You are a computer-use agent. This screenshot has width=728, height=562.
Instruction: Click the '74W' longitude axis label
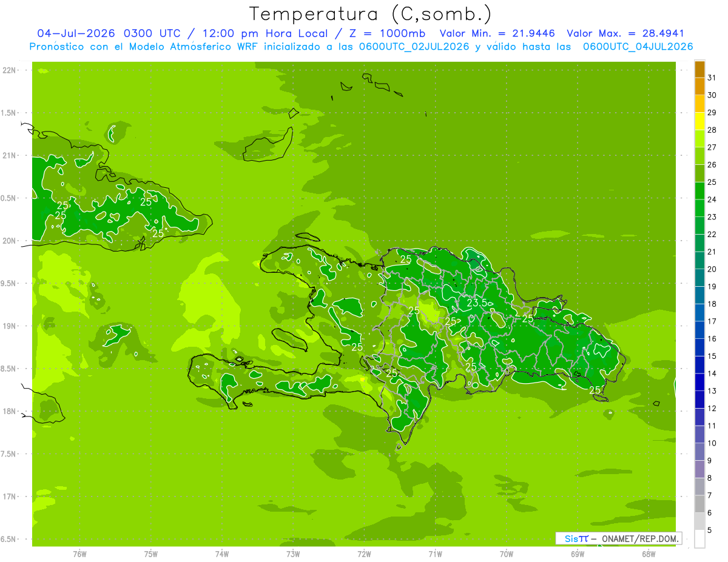pos(222,554)
